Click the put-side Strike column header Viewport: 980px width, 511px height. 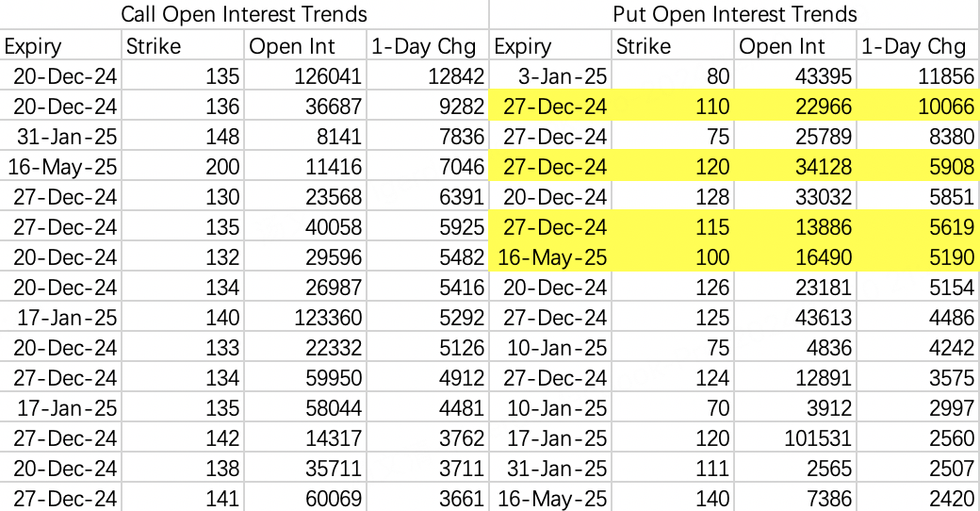pyautogui.click(x=673, y=45)
